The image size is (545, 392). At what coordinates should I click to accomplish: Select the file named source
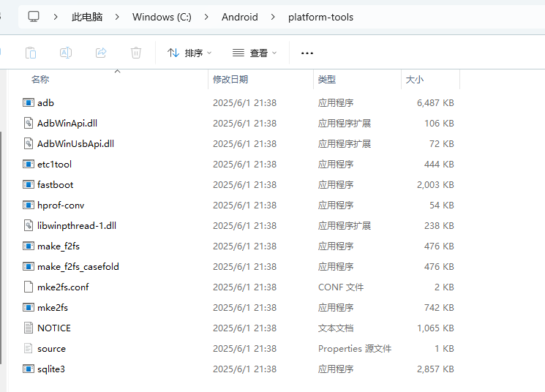point(51,349)
